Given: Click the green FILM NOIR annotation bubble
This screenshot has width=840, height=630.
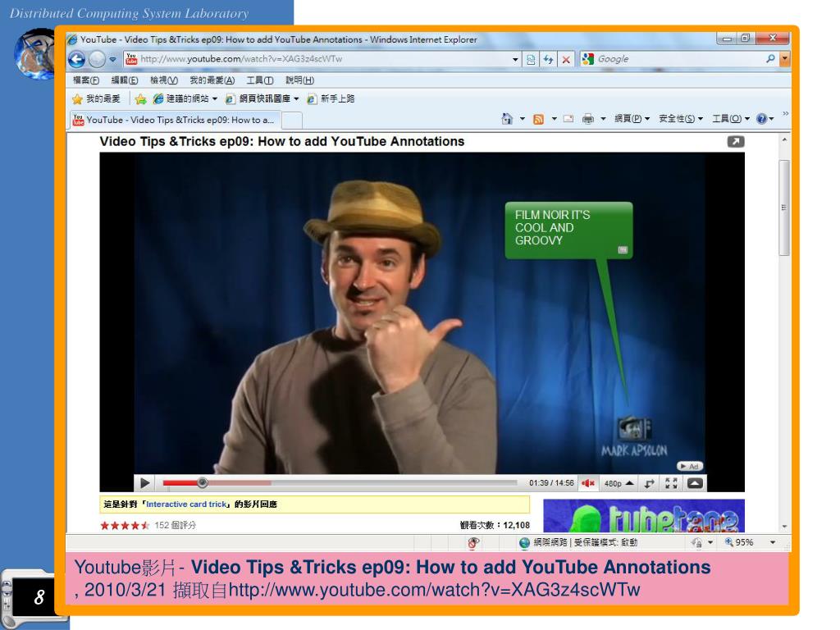Looking at the screenshot, I should [568, 231].
